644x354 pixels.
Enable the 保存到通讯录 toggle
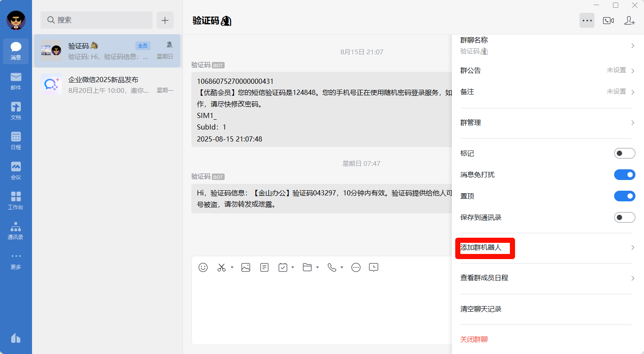tap(624, 217)
